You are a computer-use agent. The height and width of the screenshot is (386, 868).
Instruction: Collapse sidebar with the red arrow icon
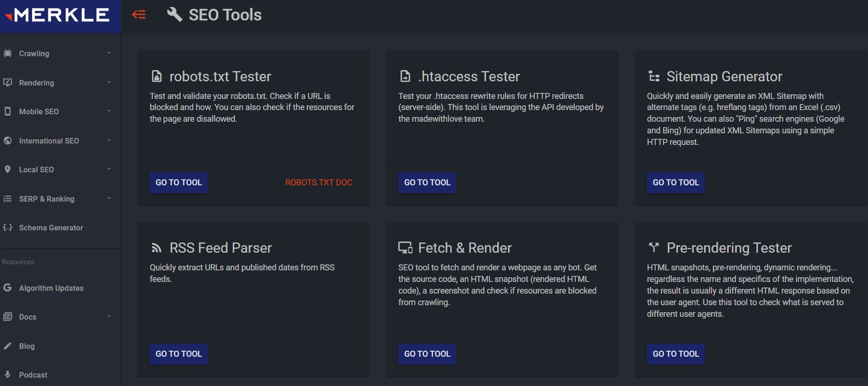pyautogui.click(x=138, y=15)
